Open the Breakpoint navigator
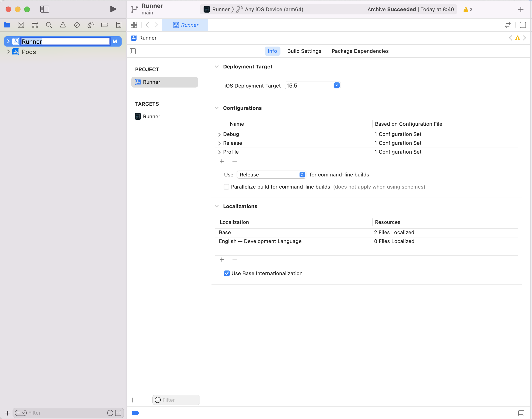The image size is (532, 419). [105, 25]
